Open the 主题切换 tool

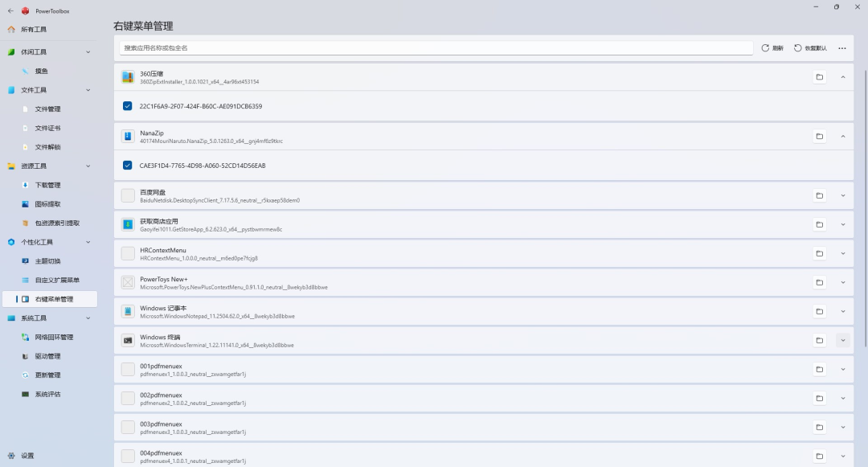point(50,261)
